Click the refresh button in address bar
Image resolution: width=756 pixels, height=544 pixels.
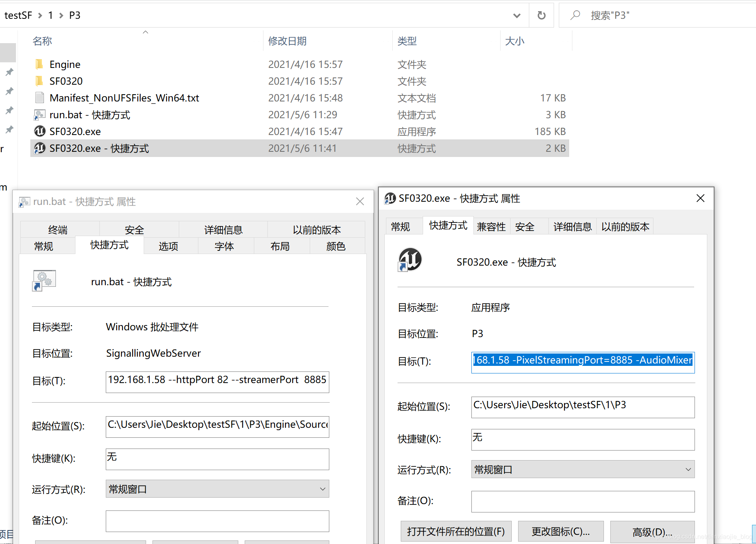tap(541, 15)
